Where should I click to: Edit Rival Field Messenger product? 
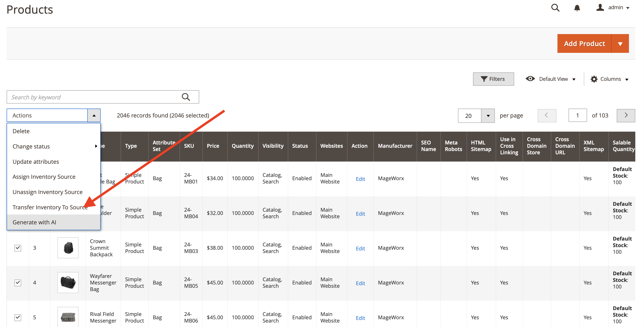pyautogui.click(x=360, y=318)
